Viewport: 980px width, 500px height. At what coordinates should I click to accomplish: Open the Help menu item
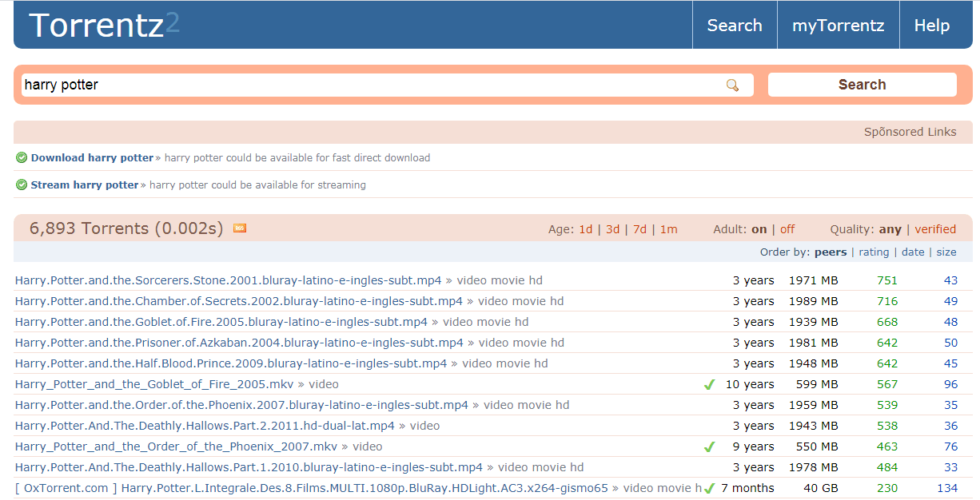pyautogui.click(x=931, y=25)
